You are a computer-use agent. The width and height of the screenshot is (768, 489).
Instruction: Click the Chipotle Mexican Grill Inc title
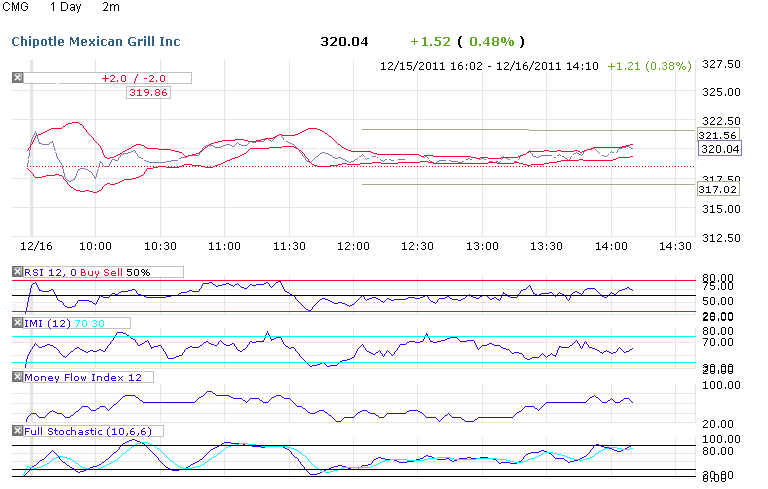pos(96,42)
